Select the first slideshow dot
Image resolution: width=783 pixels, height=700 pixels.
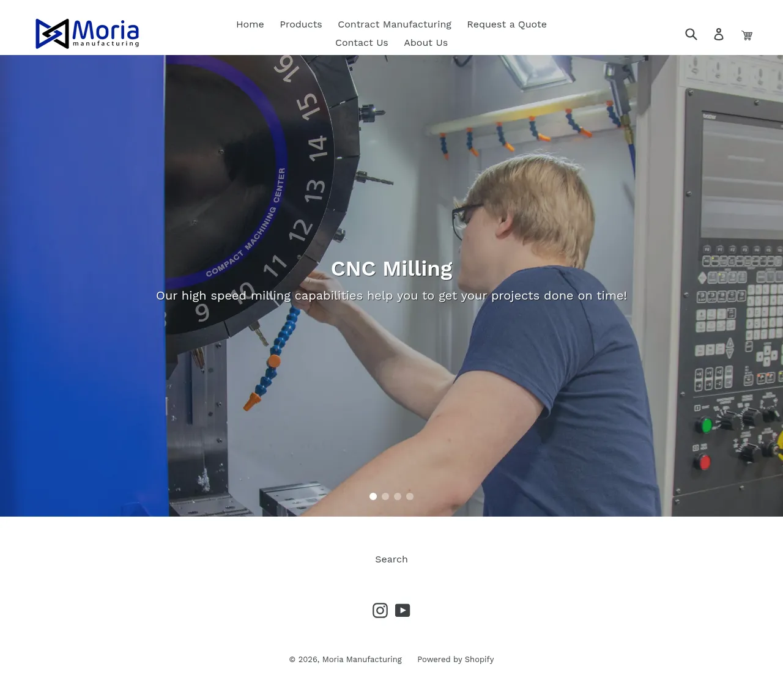373,496
